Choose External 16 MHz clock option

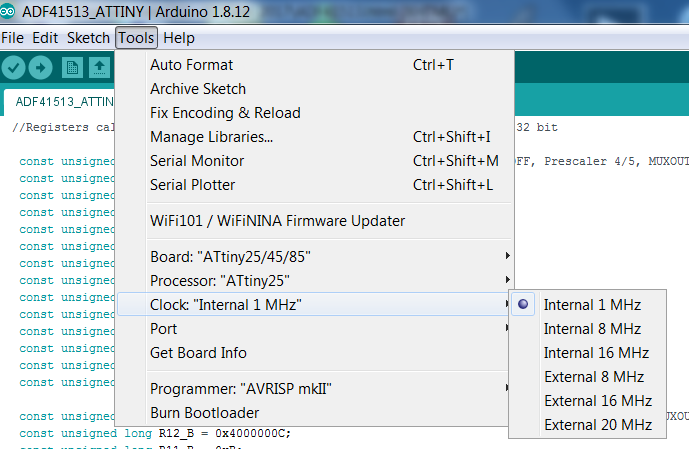click(x=587, y=401)
